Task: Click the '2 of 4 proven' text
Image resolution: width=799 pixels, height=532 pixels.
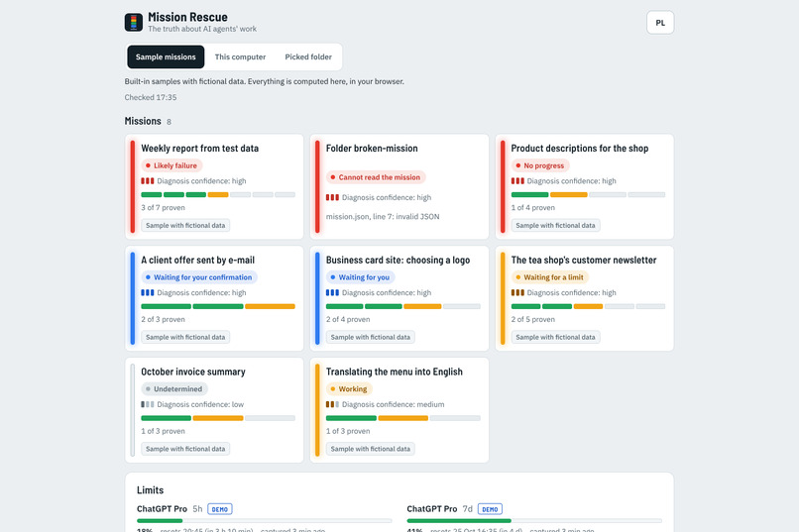Action: pos(348,319)
